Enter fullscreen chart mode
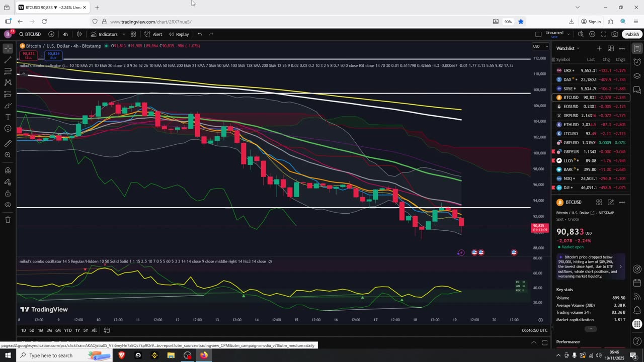This screenshot has height=362, width=644. point(603,34)
